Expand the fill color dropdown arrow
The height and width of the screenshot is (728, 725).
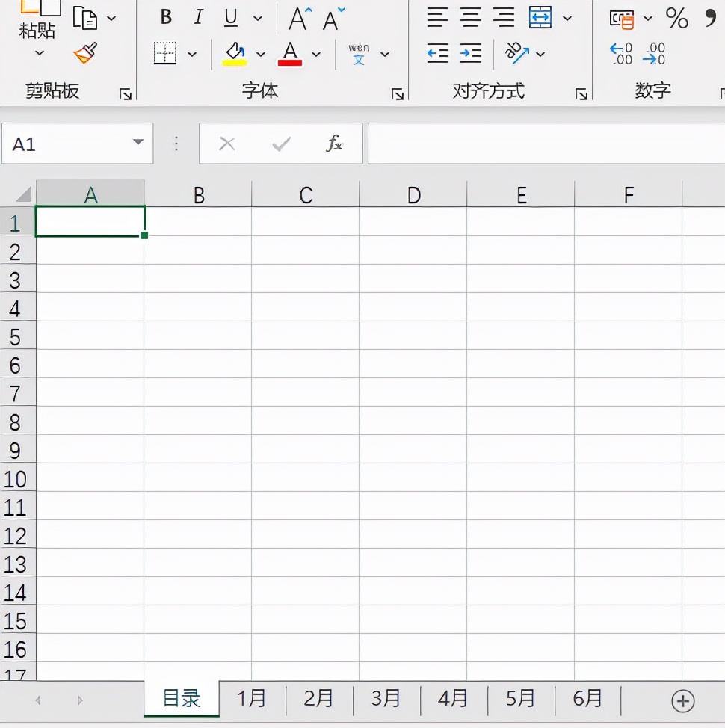point(261,54)
